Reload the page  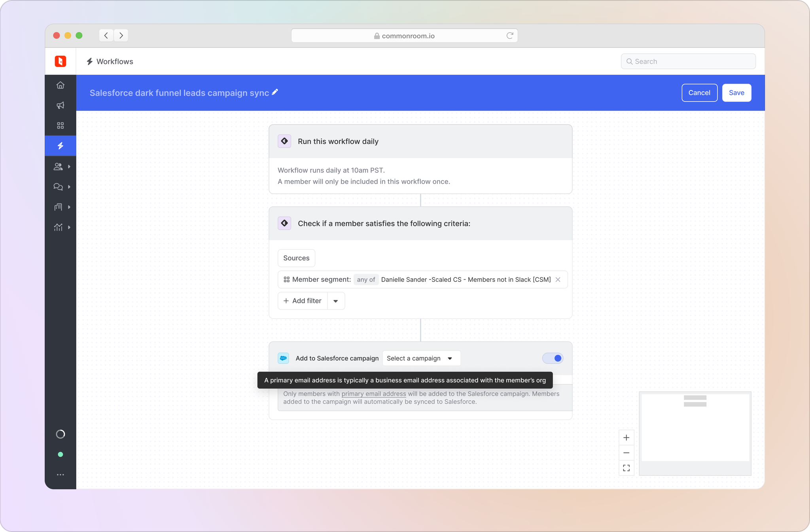(510, 36)
